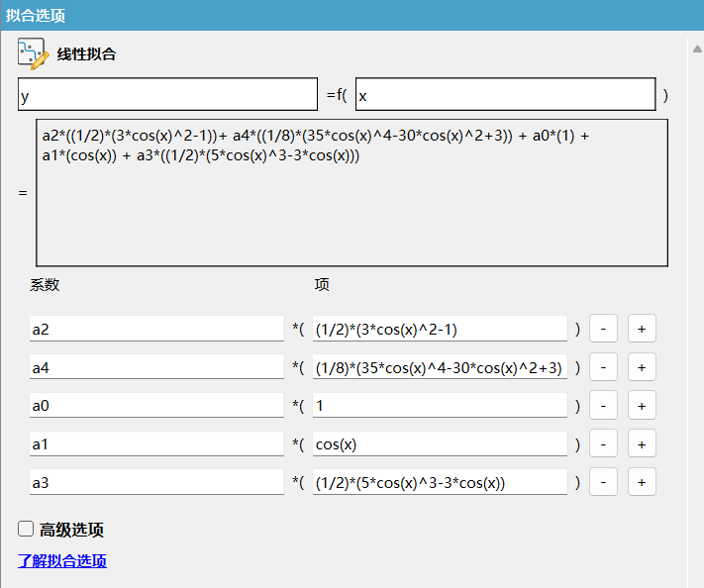
Task: Add a term after the a1 row
Action: [642, 444]
